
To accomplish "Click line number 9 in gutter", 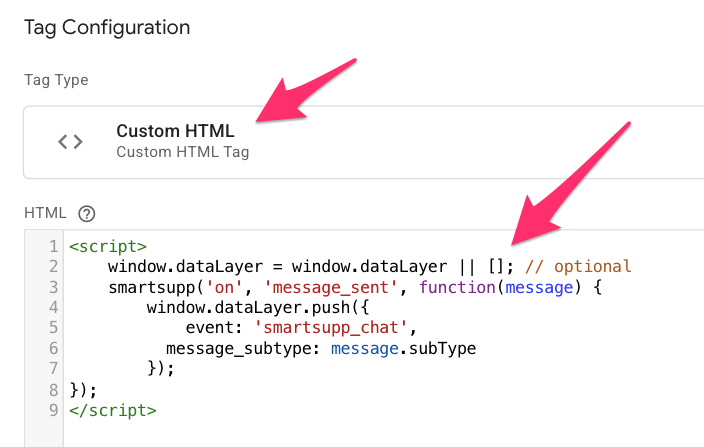I will [53, 410].
